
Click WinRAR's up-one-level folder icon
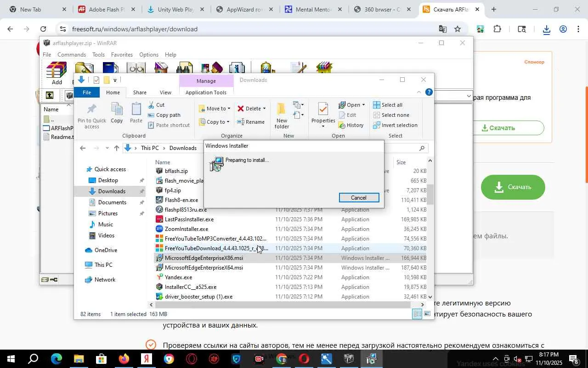coord(50,96)
